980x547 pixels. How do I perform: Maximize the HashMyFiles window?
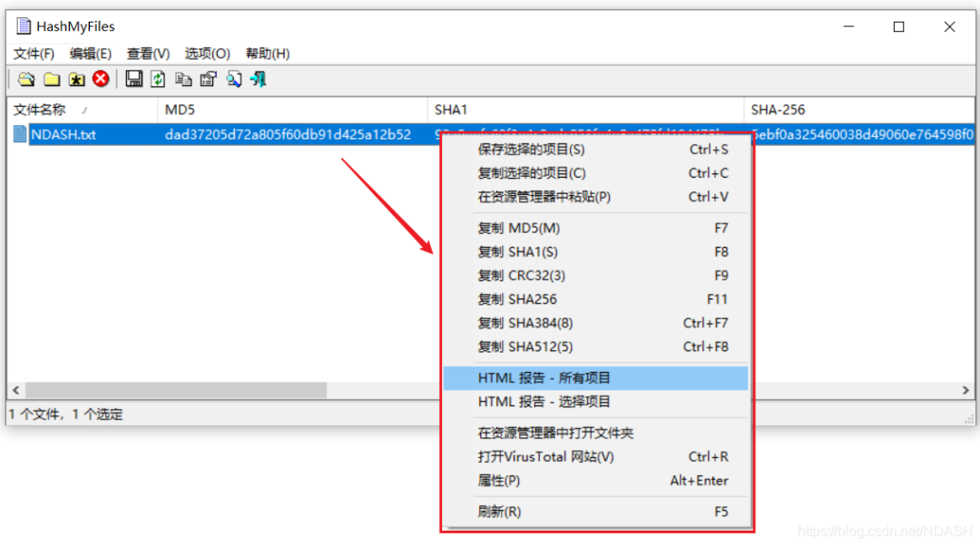point(898,26)
